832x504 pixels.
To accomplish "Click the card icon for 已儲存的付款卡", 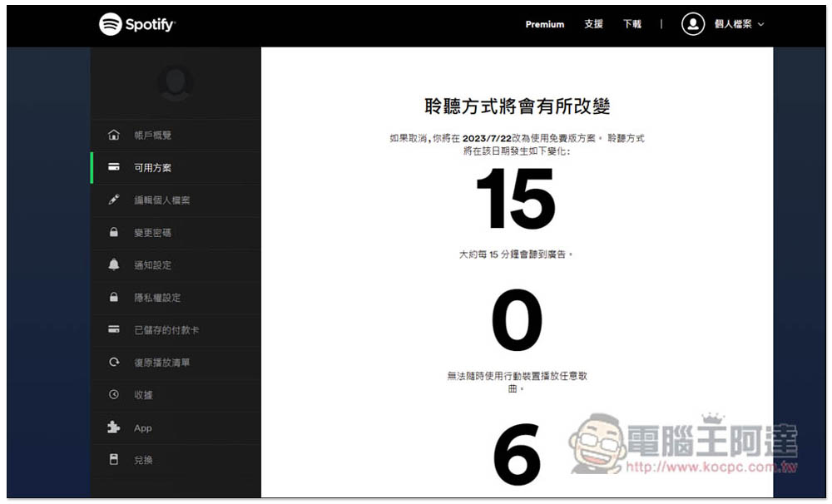I will 113,329.
